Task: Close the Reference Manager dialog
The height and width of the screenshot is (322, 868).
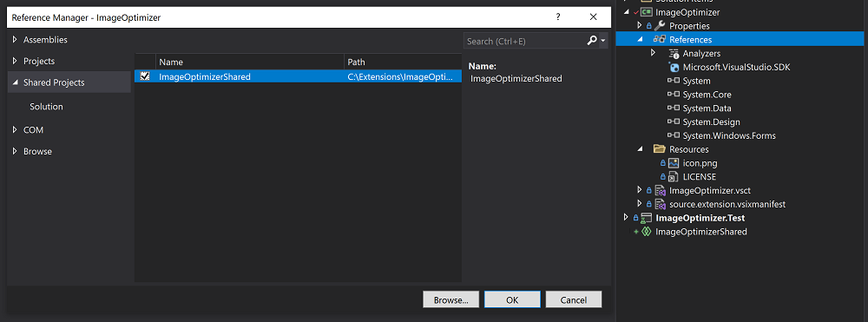Action: (594, 17)
